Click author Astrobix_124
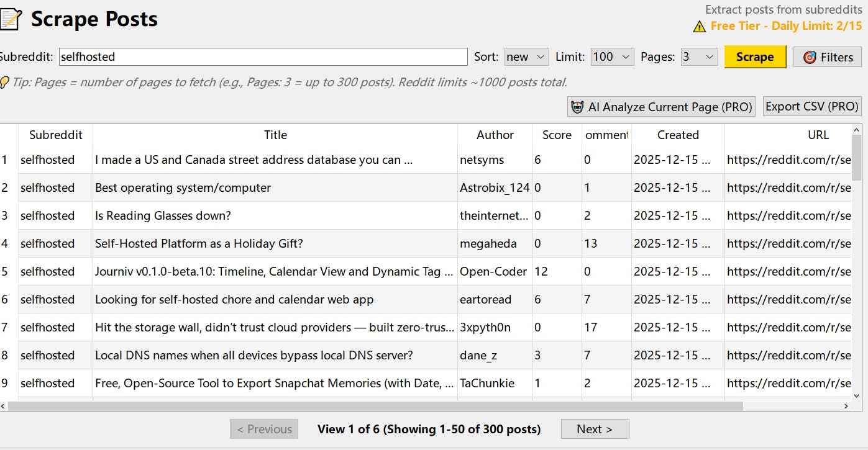The width and height of the screenshot is (868, 450). (495, 187)
